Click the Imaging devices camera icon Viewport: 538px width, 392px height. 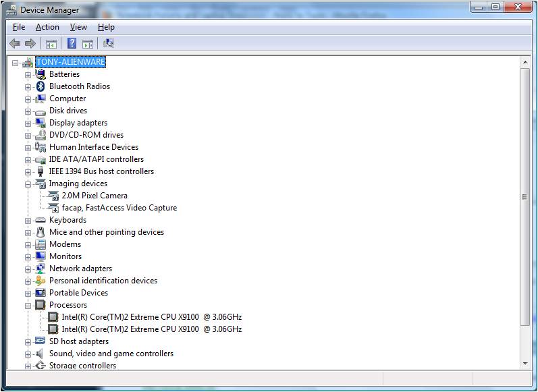(41, 184)
